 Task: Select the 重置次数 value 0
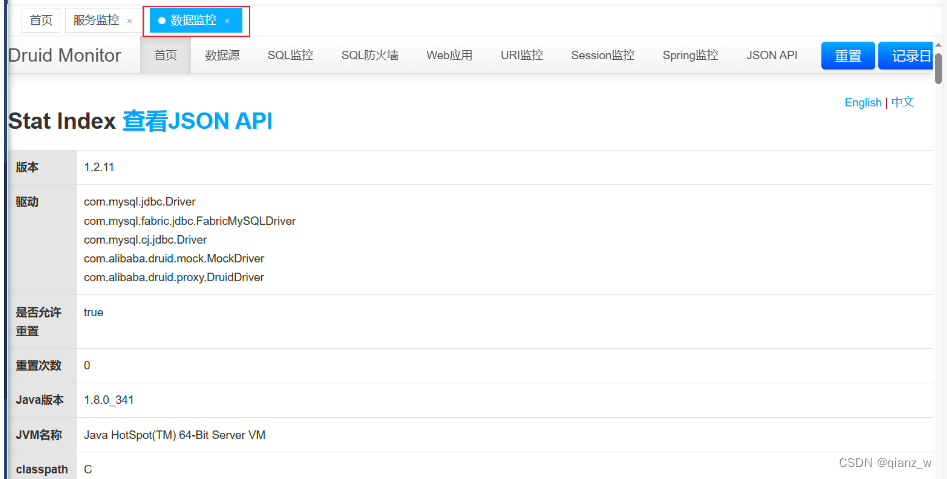[x=87, y=365]
